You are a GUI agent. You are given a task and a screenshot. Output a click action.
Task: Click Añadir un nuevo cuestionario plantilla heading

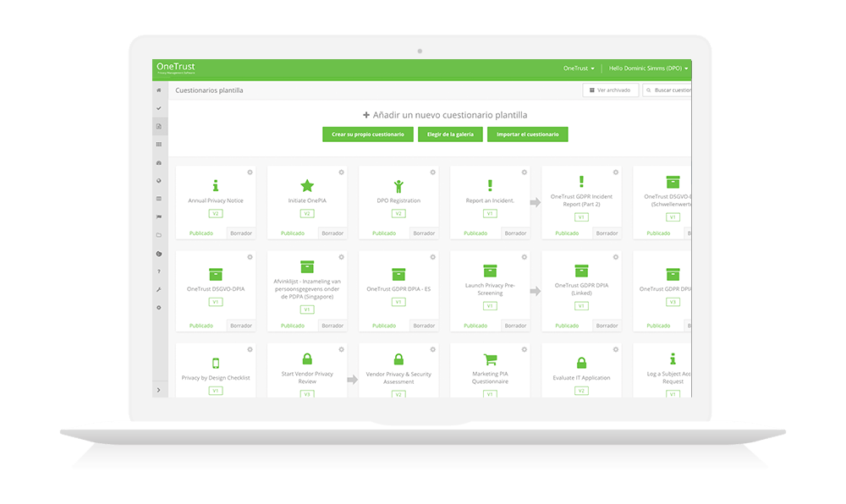[445, 115]
